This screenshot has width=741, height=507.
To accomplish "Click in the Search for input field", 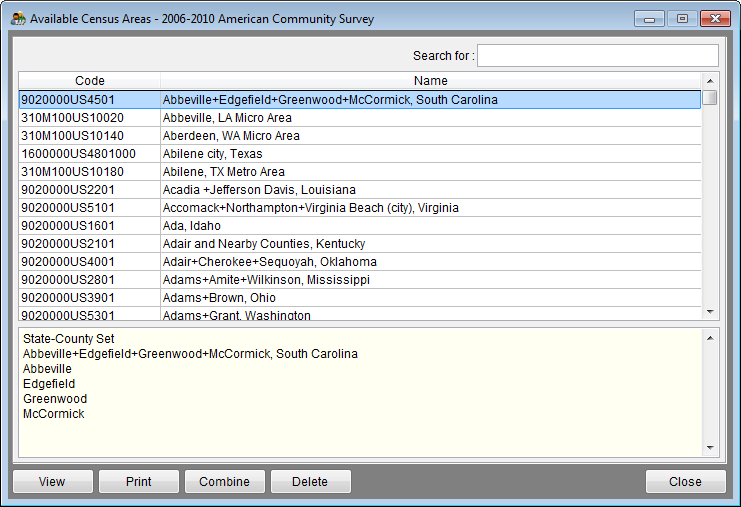I will (597, 56).
